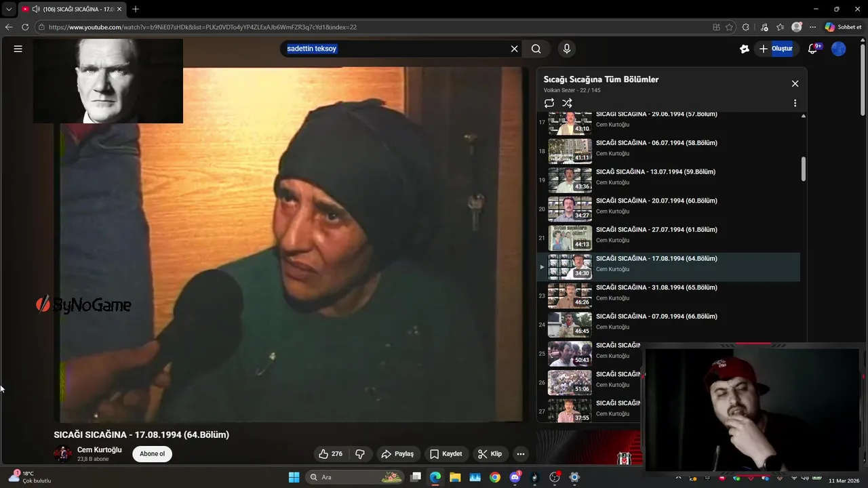
Task: Open Cem Kurtoğlu channel avatar
Action: tap(62, 454)
